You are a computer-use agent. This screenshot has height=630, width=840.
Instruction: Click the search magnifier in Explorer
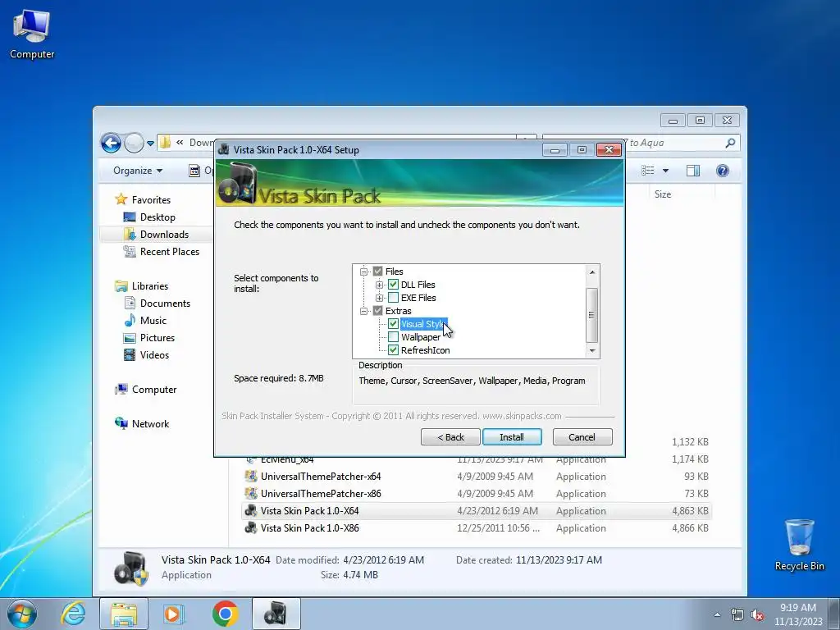click(x=729, y=143)
